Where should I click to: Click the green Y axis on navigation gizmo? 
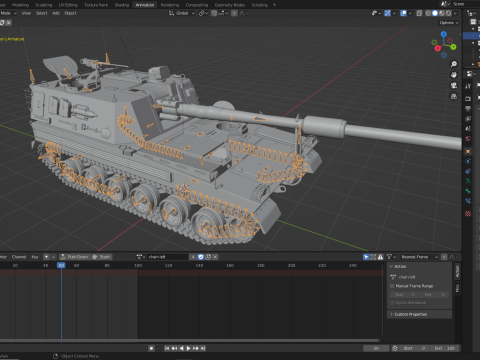point(453,47)
